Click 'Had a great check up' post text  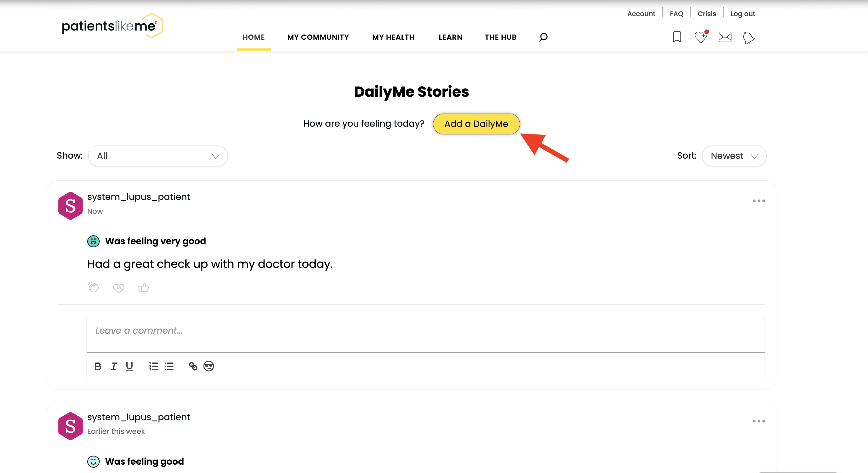[x=210, y=264]
